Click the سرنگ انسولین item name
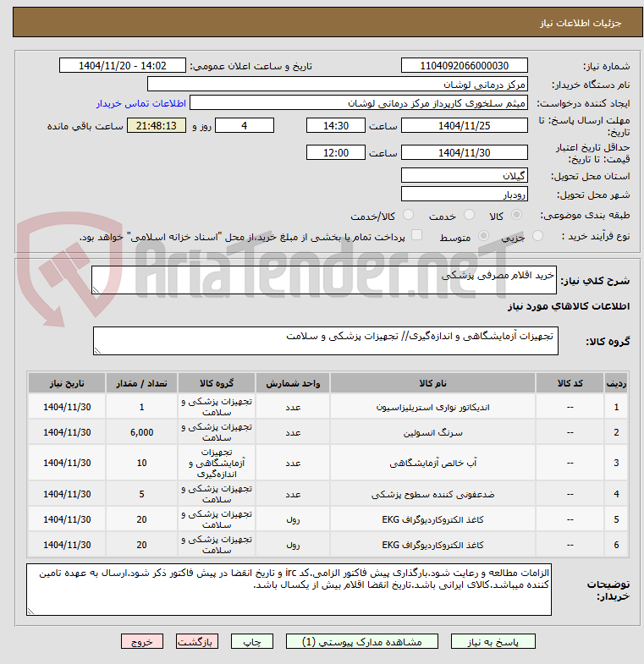 coord(432,433)
